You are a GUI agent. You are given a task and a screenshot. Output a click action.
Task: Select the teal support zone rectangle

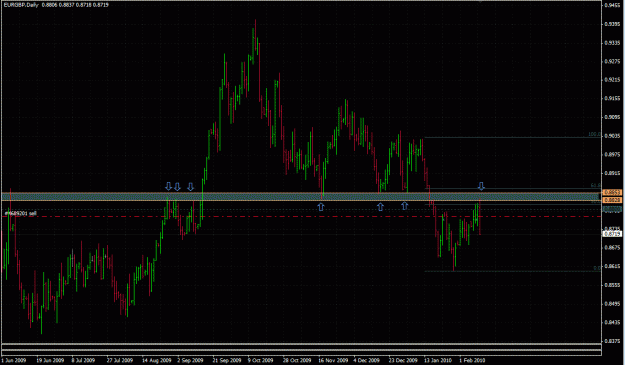301,196
